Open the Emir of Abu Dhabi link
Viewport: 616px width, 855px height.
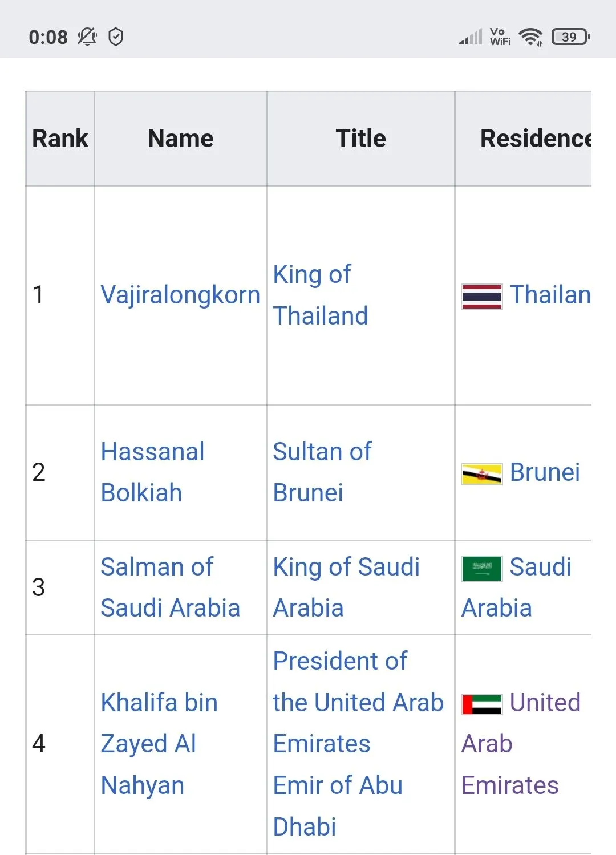(x=338, y=805)
